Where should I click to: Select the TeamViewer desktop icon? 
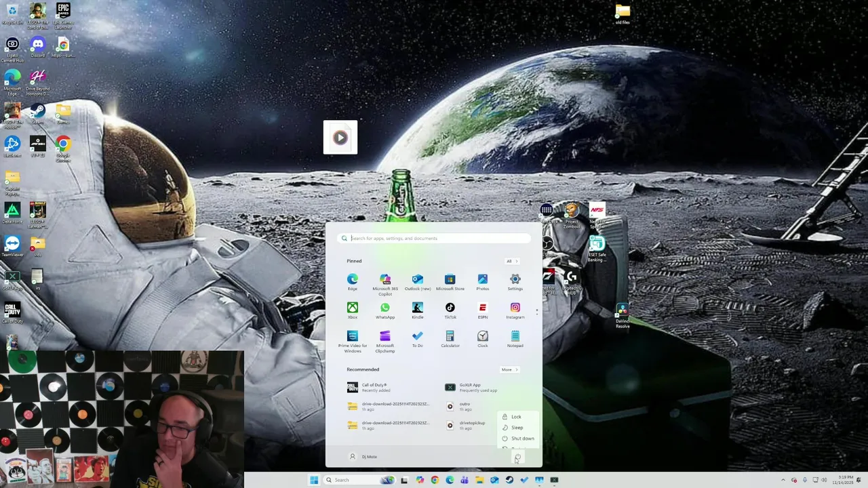[12, 246]
